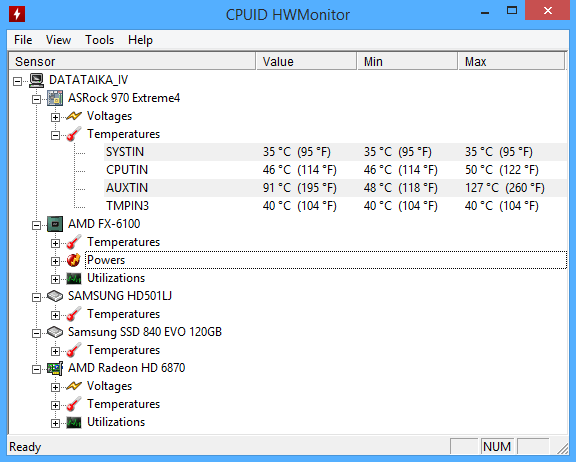This screenshot has width=576, height=462.
Task: Click the Sensor column header
Action: pyautogui.click(x=132, y=61)
